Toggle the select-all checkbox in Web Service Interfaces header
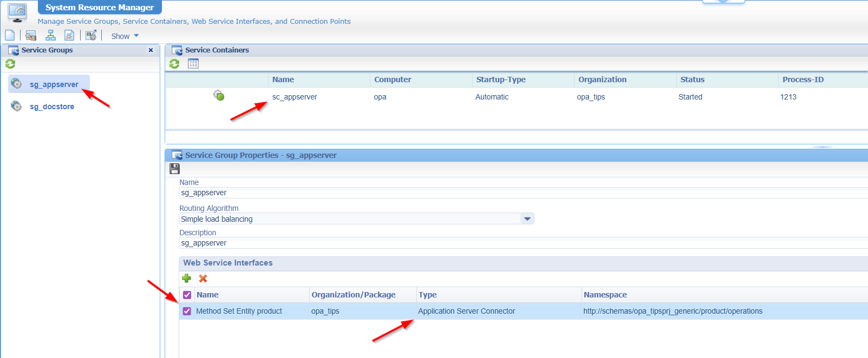Viewport: 868px width, 358px height. (x=187, y=295)
